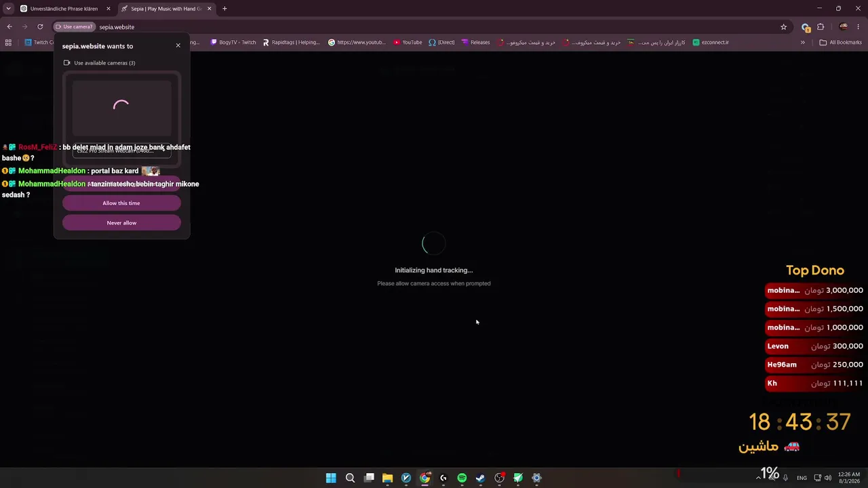Open the Chrome three-dot menu

coord(859,27)
